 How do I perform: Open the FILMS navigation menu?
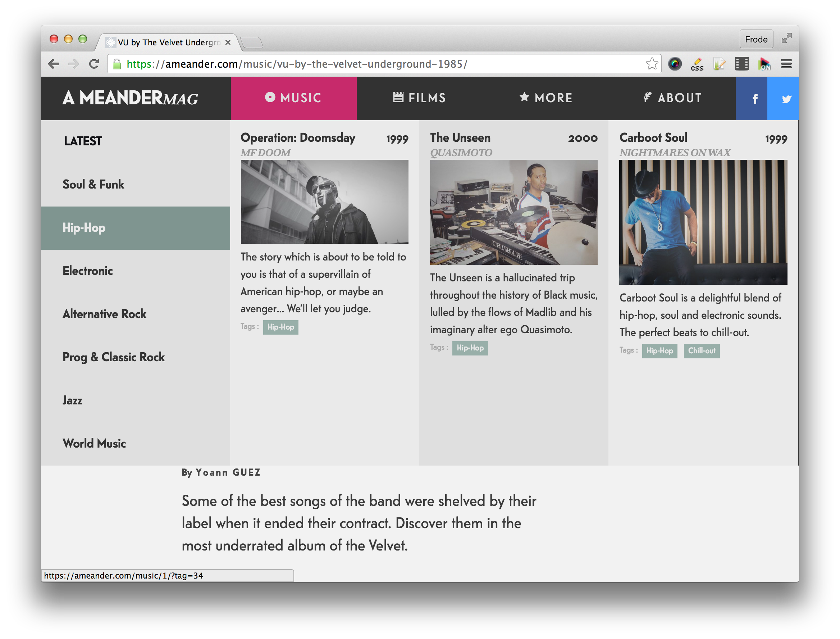[420, 99]
